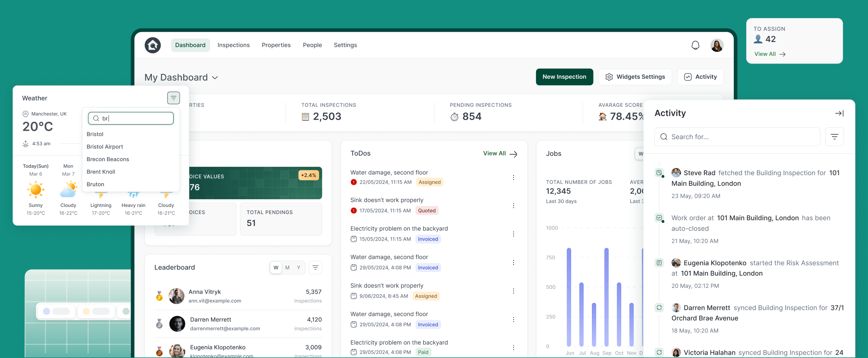This screenshot has height=358, width=868.
Task: Click the Paid status on the last electricity todo
Action: (423, 352)
